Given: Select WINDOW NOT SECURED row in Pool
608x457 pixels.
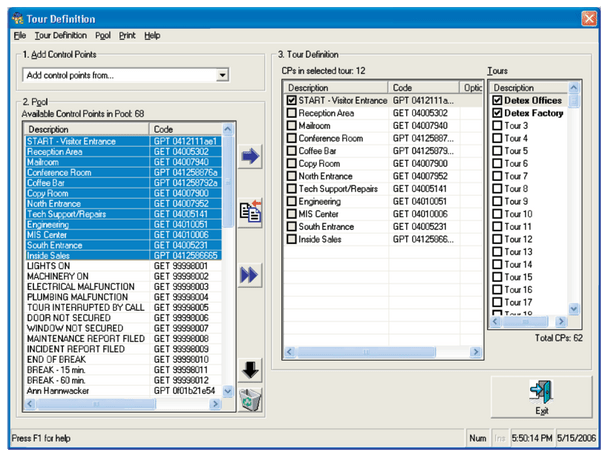Looking at the screenshot, I should pyautogui.click(x=123, y=328).
